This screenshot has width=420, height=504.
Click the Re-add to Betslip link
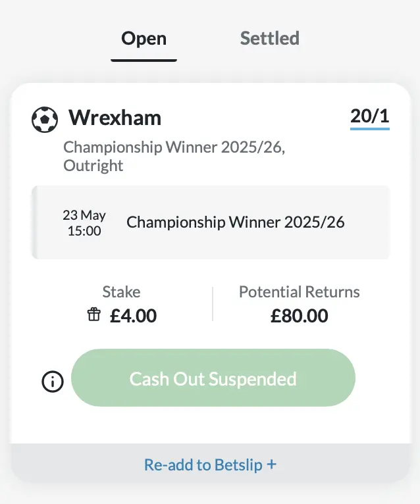(x=203, y=465)
